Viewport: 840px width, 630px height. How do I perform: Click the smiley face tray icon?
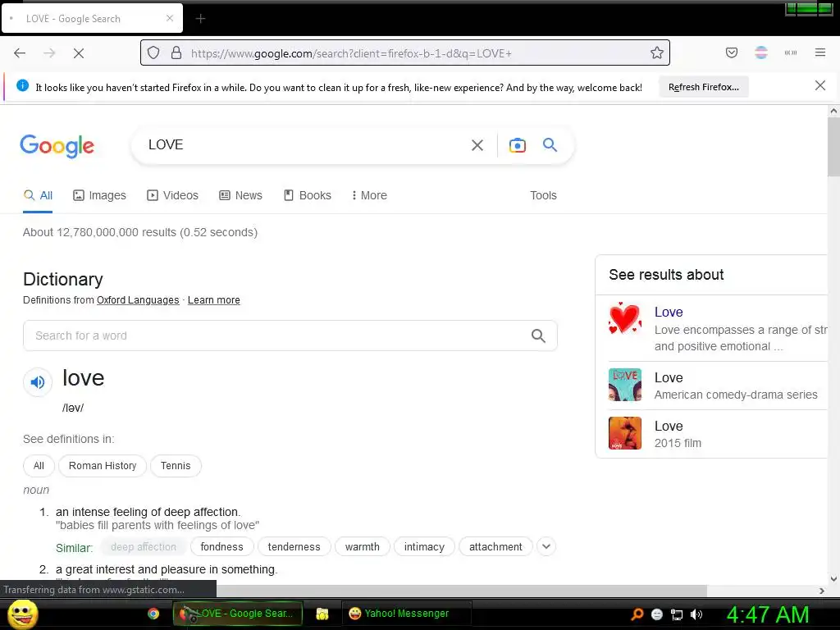pyautogui.click(x=657, y=614)
